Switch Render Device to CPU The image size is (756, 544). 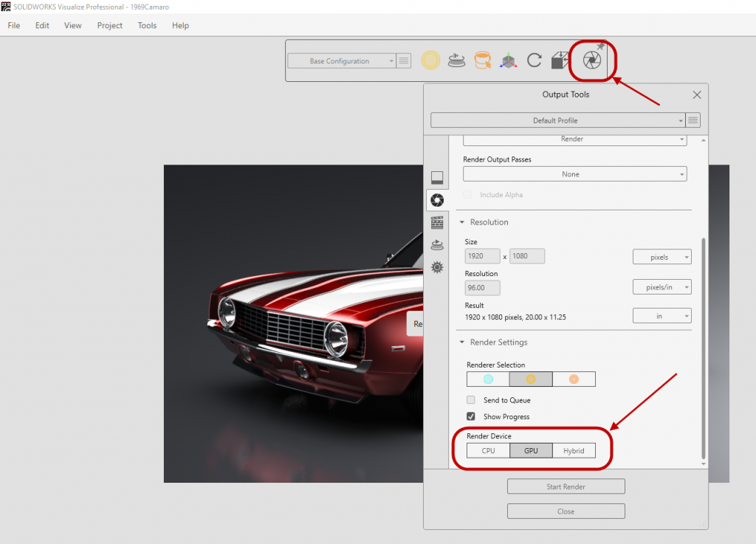tap(488, 450)
